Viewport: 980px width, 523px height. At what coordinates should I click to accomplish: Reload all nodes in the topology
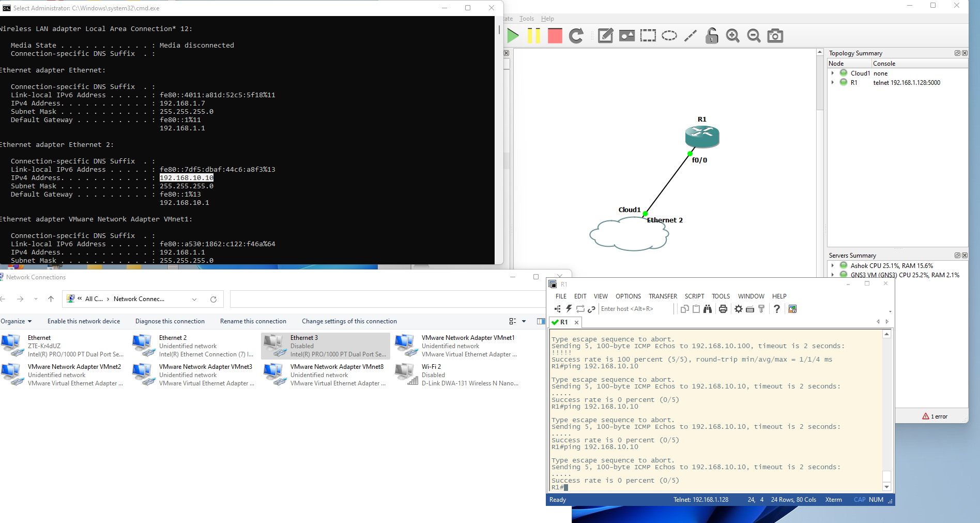click(x=576, y=36)
